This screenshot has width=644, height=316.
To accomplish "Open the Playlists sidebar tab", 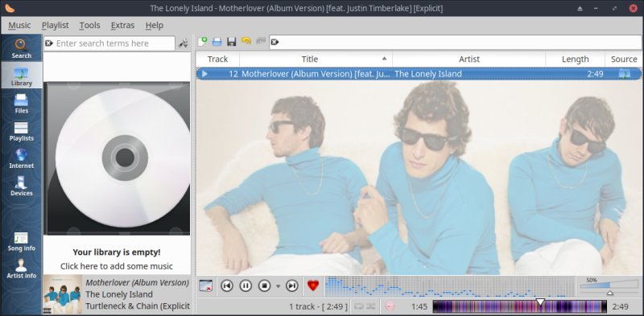I will click(22, 131).
